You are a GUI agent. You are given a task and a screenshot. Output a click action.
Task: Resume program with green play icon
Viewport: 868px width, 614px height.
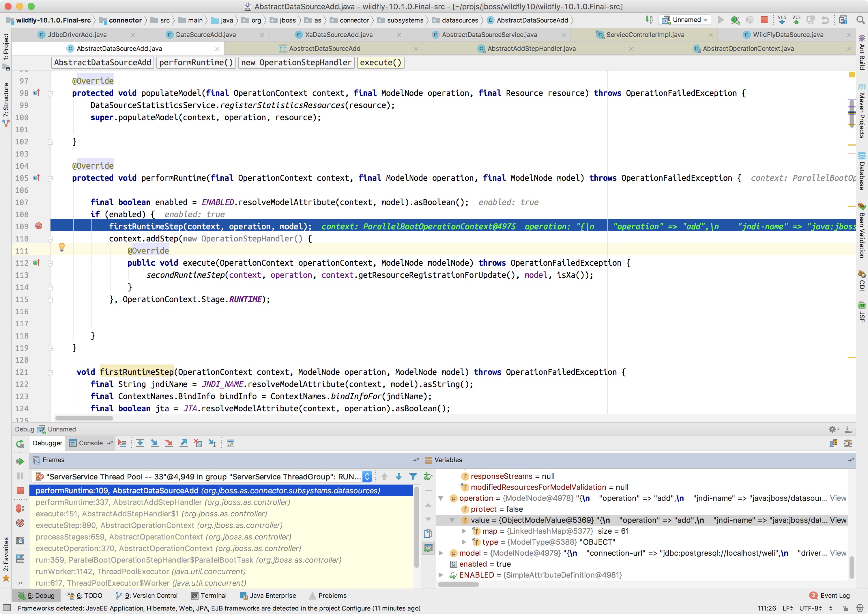tap(20, 461)
